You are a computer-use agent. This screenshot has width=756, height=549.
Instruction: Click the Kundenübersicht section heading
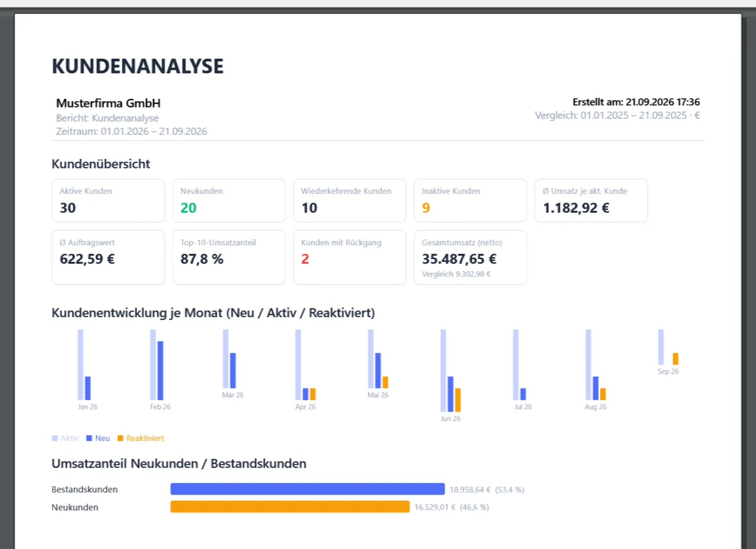(x=101, y=164)
